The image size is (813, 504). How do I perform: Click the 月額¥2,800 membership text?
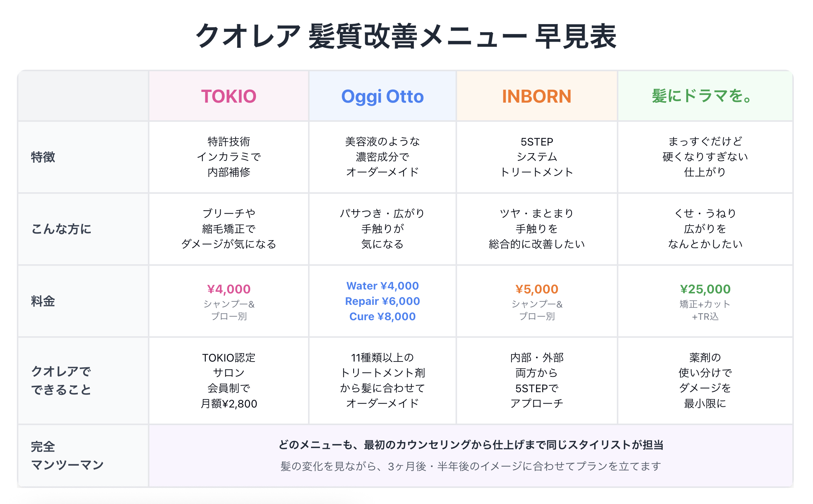[229, 404]
